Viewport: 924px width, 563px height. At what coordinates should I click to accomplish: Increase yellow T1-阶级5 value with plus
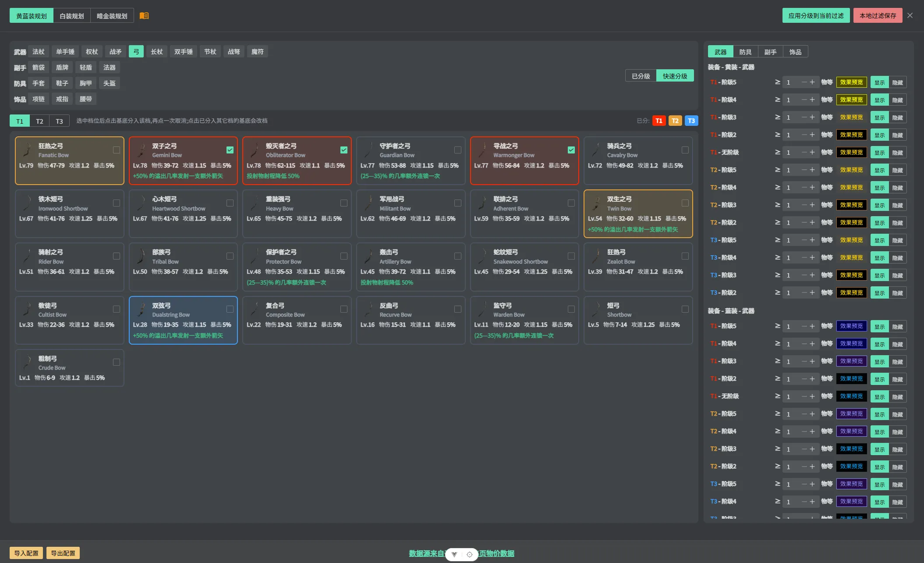812,82
